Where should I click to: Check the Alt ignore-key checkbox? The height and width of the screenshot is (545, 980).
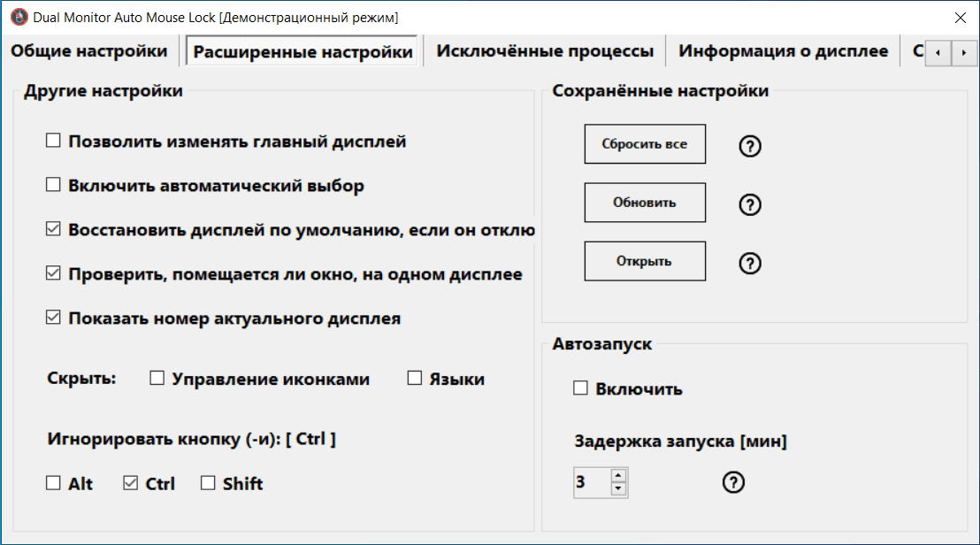click(x=54, y=483)
